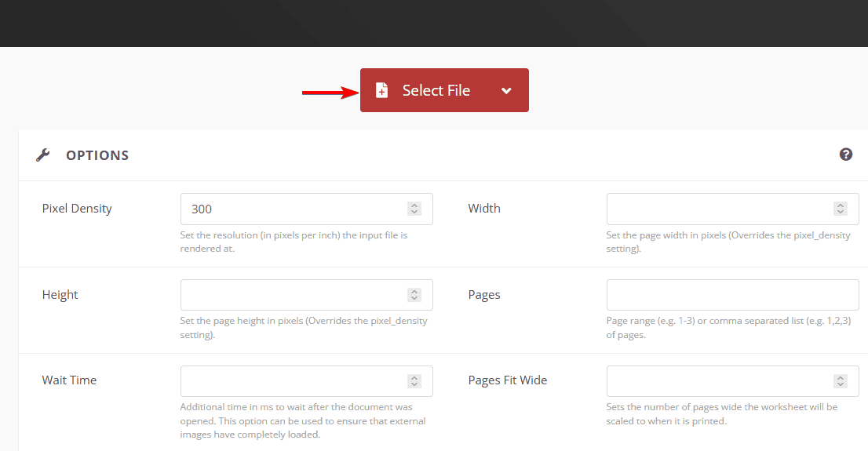Viewport: 868px width, 451px height.
Task: Increase Pages Fit Wide with up arrow
Action: tap(841, 377)
